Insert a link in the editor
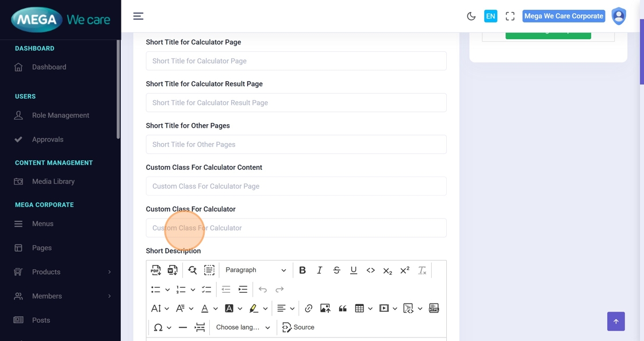Image resolution: width=644 pixels, height=341 pixels. coord(309,309)
